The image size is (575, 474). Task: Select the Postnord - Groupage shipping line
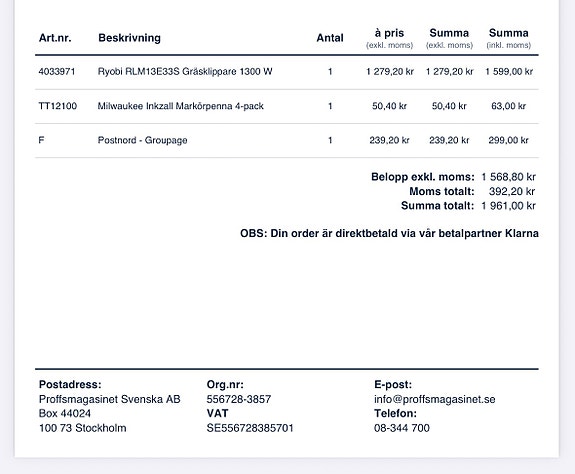point(287,140)
